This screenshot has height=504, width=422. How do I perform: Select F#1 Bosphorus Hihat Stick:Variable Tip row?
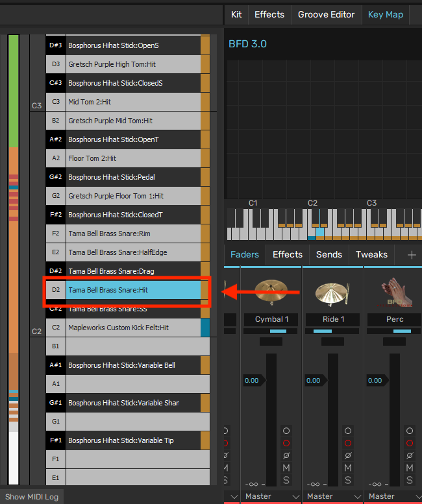coord(128,440)
